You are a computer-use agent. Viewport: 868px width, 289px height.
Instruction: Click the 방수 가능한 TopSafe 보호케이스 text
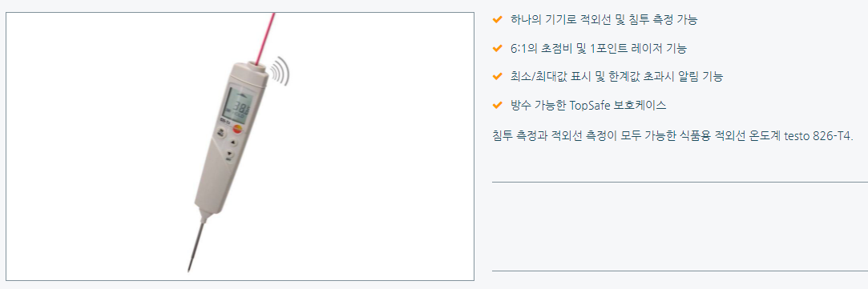pos(588,105)
